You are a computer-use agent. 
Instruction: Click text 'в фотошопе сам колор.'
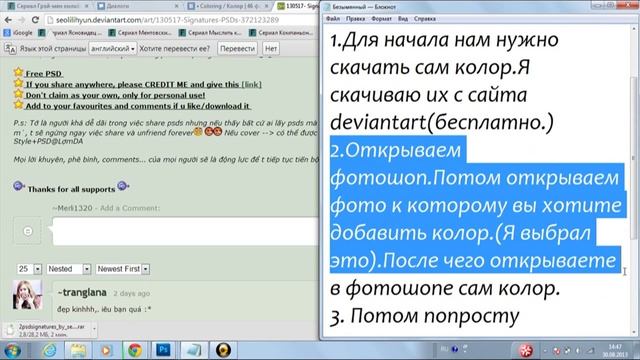click(x=445, y=288)
